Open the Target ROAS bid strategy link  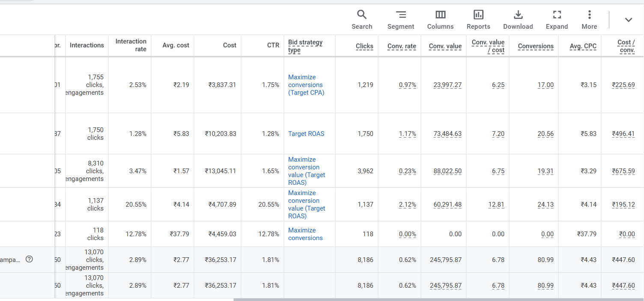pos(306,134)
